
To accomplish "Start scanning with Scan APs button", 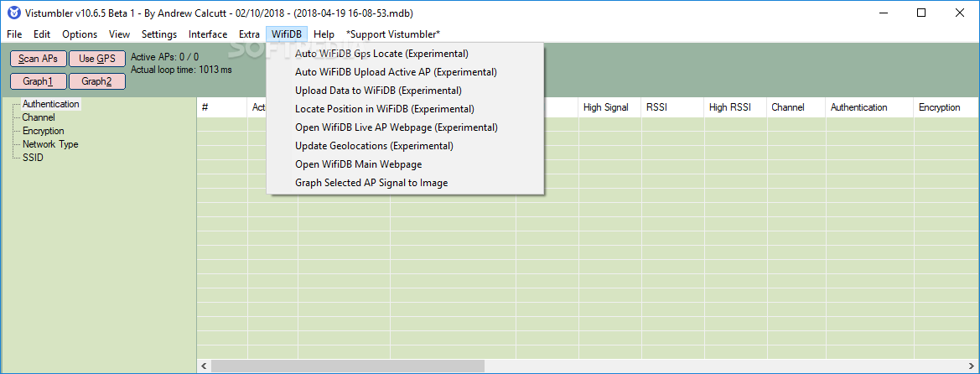I will click(38, 59).
